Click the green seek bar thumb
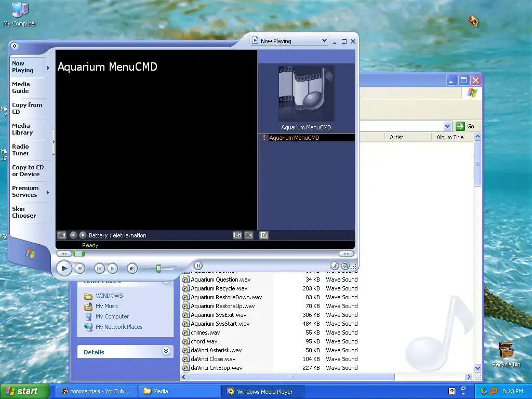 click(x=79, y=254)
